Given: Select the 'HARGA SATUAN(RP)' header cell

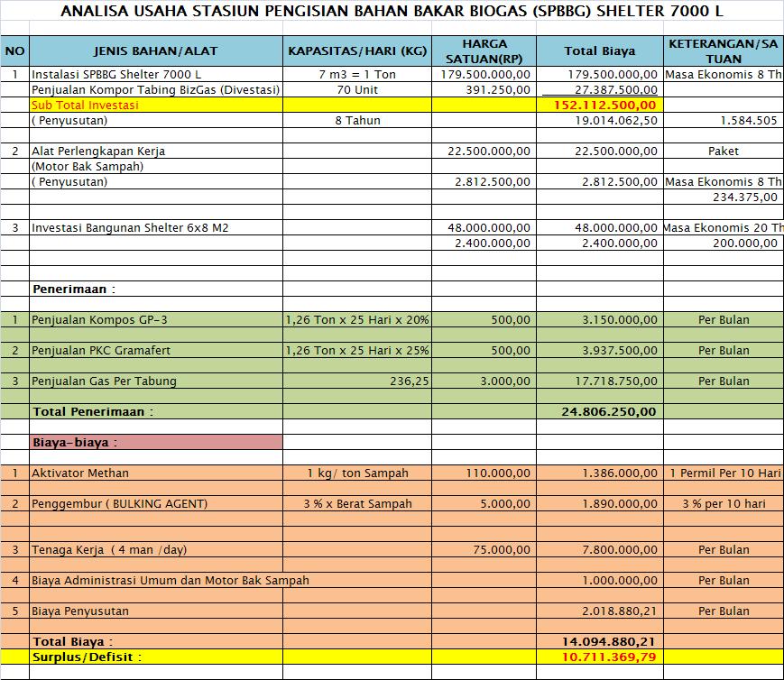Looking at the screenshot, I should pyautogui.click(x=484, y=51).
